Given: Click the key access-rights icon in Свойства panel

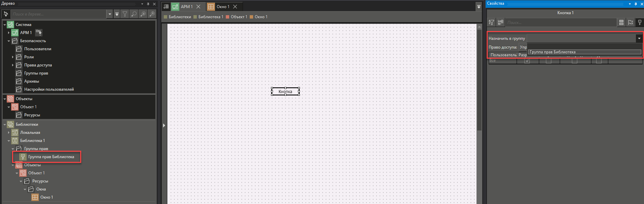Looking at the screenshot, I should tap(639, 23).
